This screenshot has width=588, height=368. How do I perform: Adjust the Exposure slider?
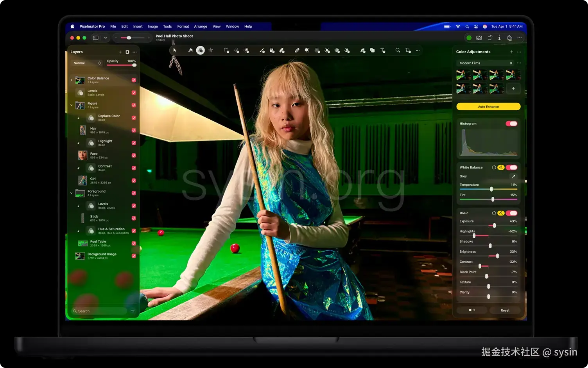click(x=494, y=226)
